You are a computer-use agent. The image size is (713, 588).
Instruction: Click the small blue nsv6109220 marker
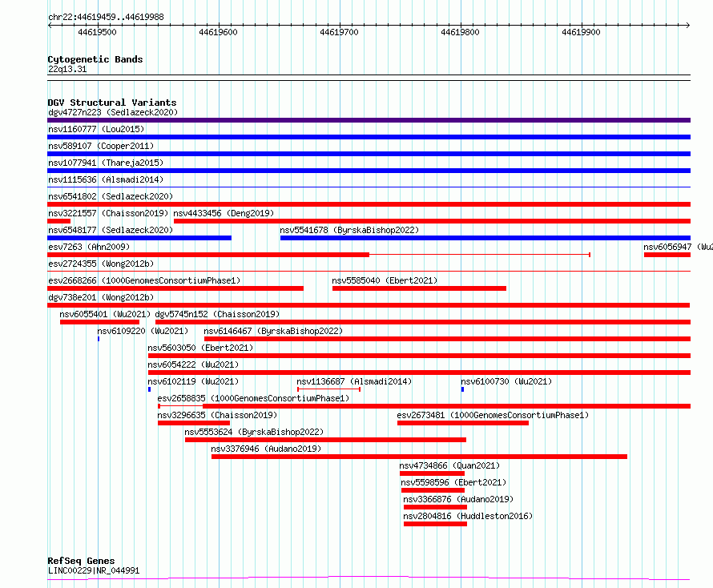coord(99,339)
